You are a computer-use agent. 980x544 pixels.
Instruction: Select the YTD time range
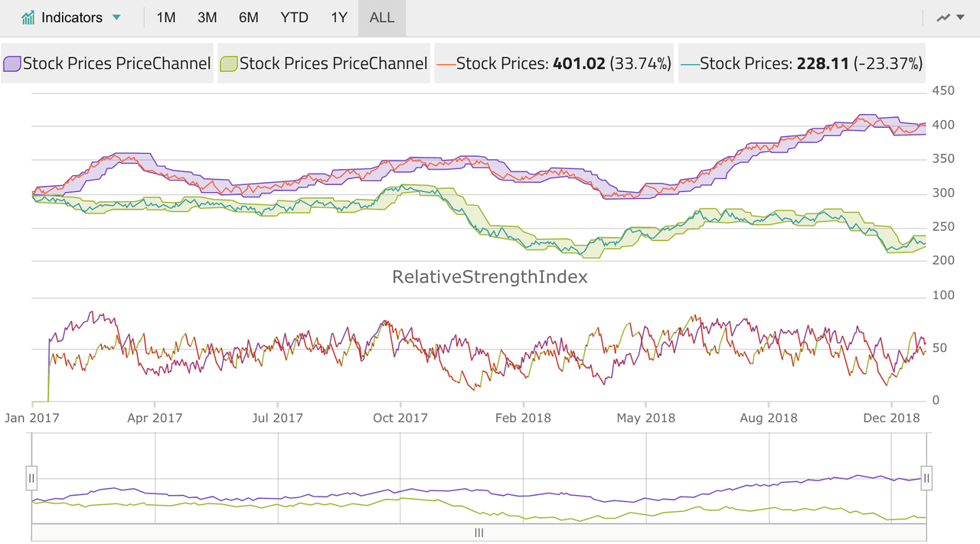294,18
